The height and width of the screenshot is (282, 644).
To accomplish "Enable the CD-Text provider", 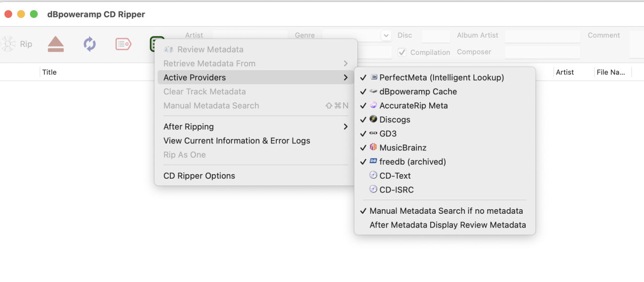I will click(395, 176).
